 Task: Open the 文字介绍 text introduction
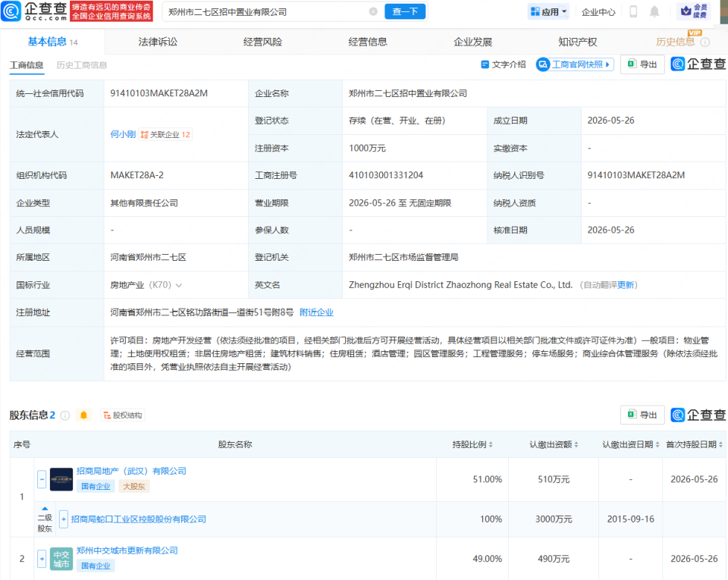(x=504, y=64)
